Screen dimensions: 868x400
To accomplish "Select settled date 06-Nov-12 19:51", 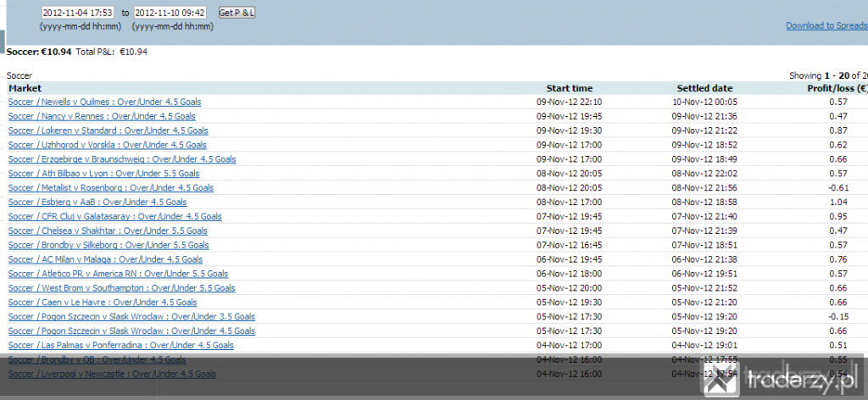I will tap(704, 275).
